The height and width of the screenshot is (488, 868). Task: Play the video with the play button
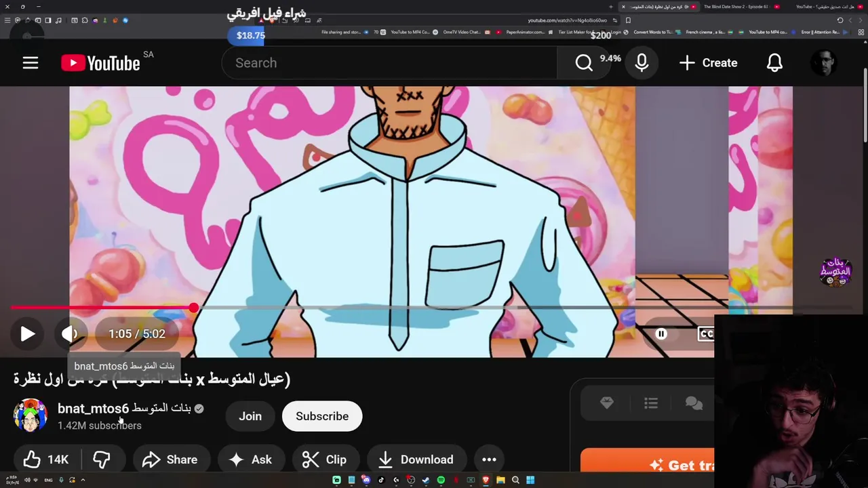tap(27, 333)
